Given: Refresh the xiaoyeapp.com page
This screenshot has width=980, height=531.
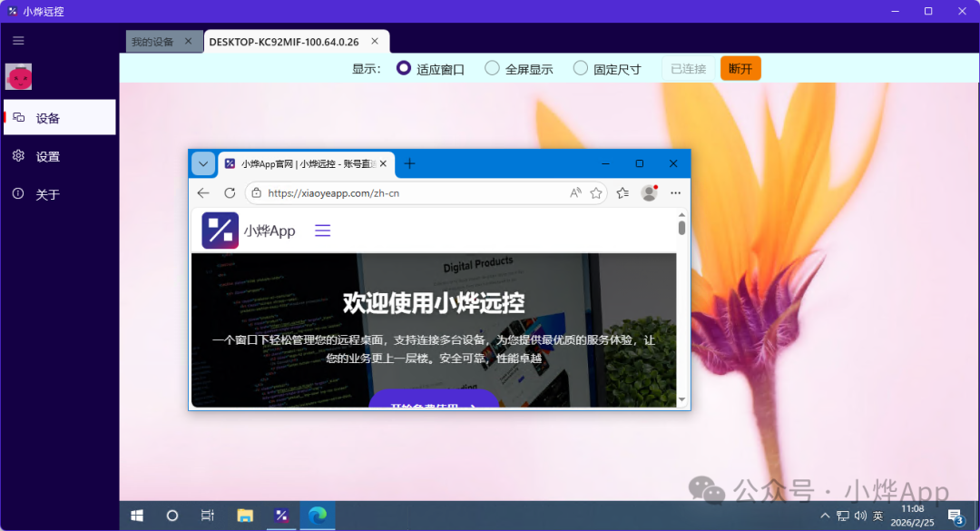Looking at the screenshot, I should click(229, 192).
